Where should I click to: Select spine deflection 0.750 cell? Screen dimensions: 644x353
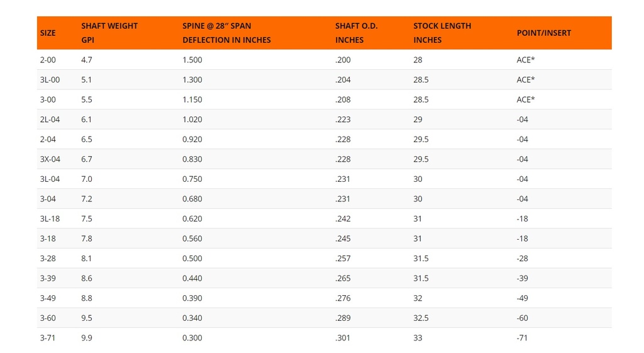[192, 179]
